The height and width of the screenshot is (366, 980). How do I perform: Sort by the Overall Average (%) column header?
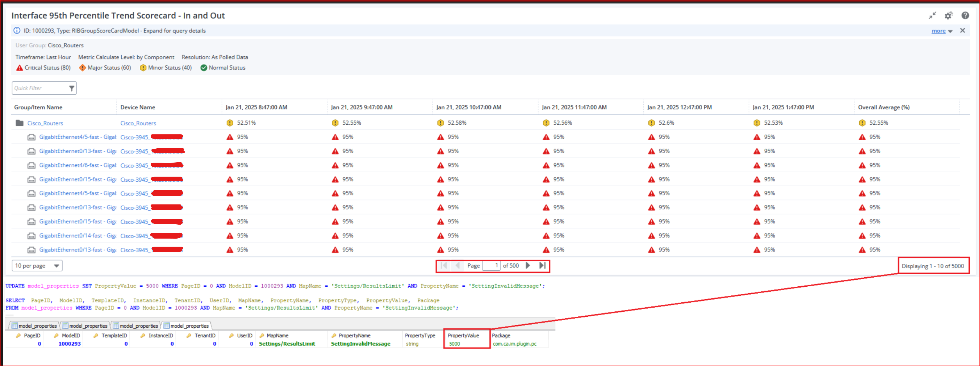coord(883,108)
